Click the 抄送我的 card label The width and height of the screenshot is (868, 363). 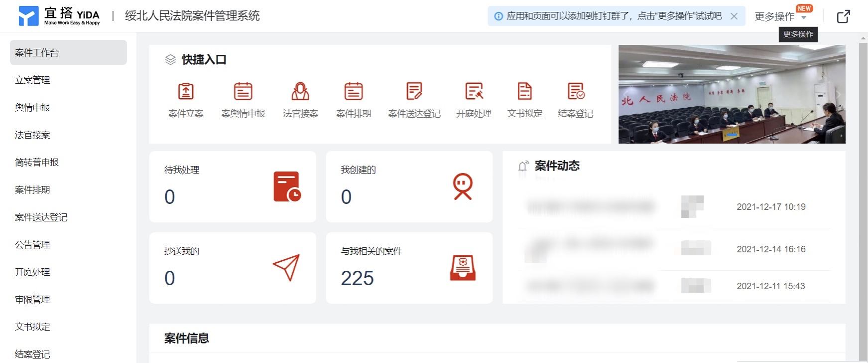[x=182, y=251]
